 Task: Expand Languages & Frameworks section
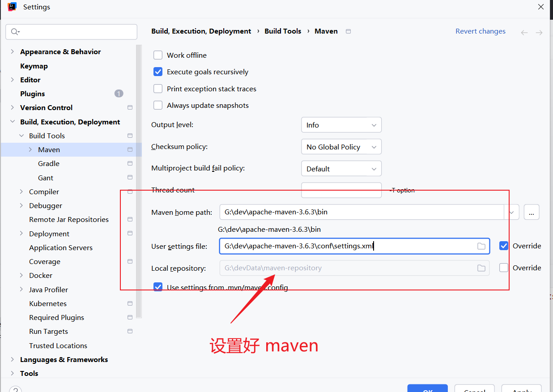pyautogui.click(x=13, y=359)
